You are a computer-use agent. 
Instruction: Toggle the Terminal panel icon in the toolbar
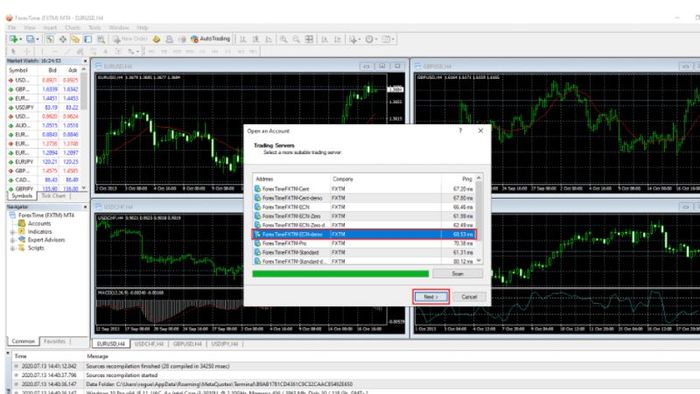[x=88, y=39]
